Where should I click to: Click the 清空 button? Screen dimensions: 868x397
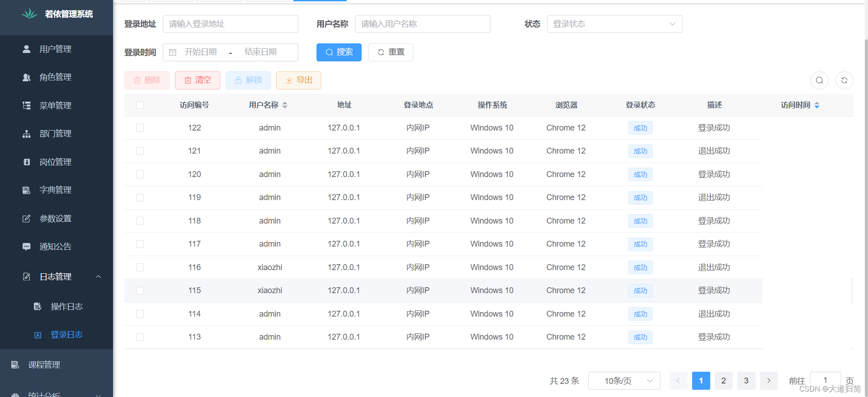pyautogui.click(x=198, y=80)
